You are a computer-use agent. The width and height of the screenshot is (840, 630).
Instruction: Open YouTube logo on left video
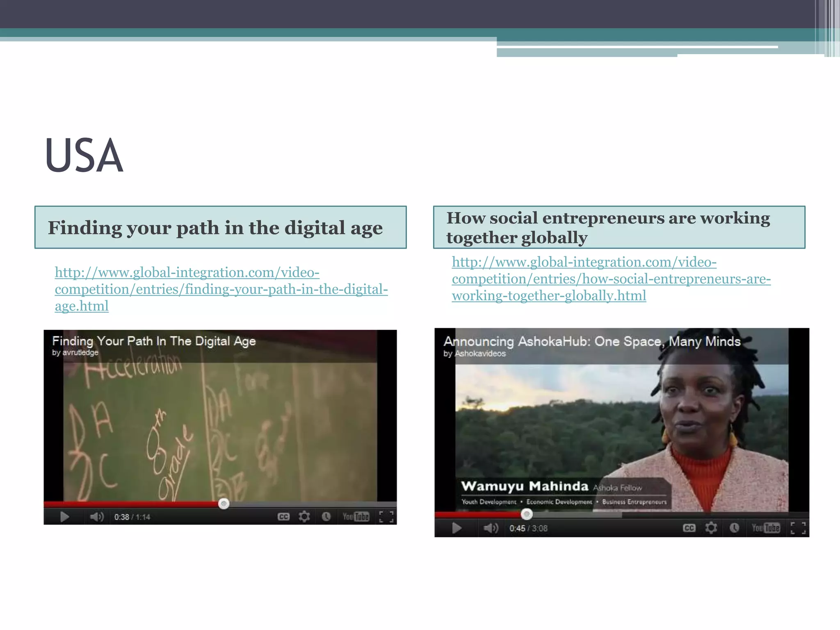pyautogui.click(x=356, y=517)
